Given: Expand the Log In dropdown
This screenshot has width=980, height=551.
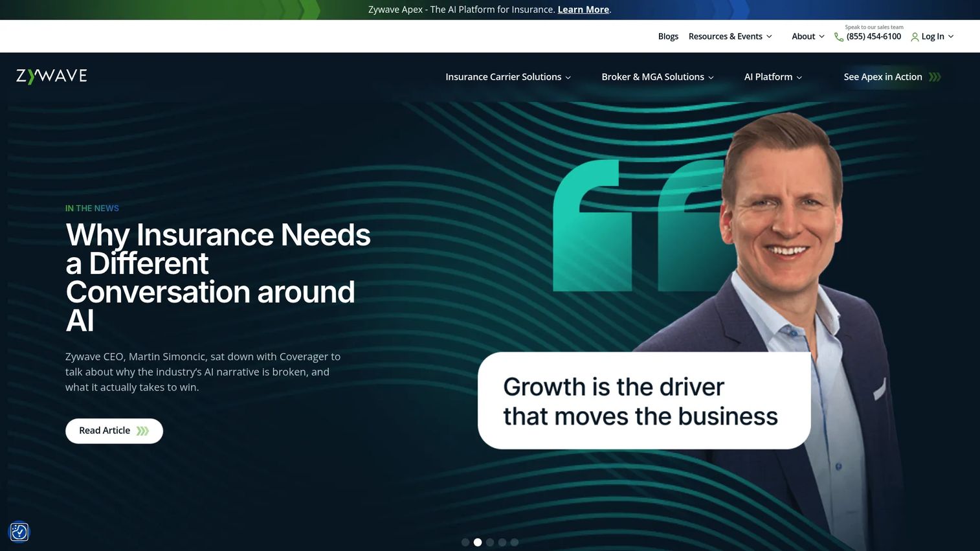Looking at the screenshot, I should click(937, 36).
